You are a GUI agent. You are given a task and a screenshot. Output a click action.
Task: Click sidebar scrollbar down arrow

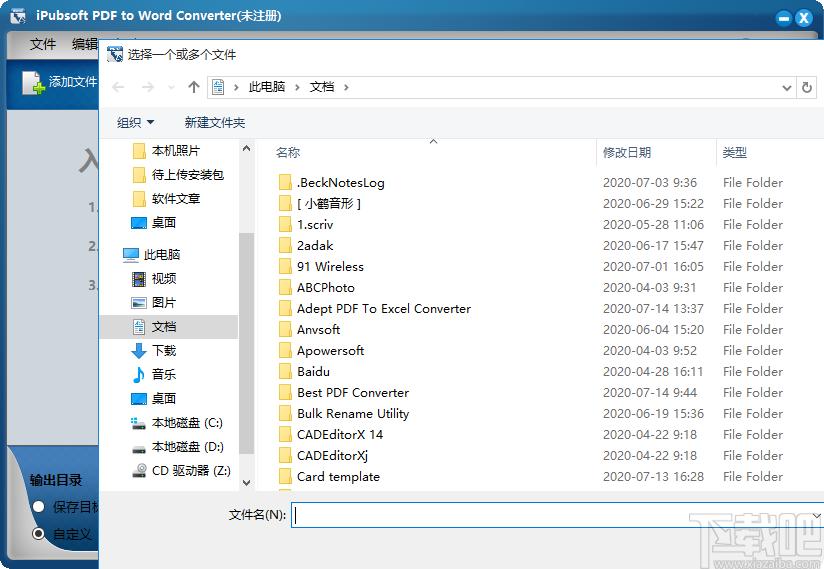pyautogui.click(x=246, y=482)
